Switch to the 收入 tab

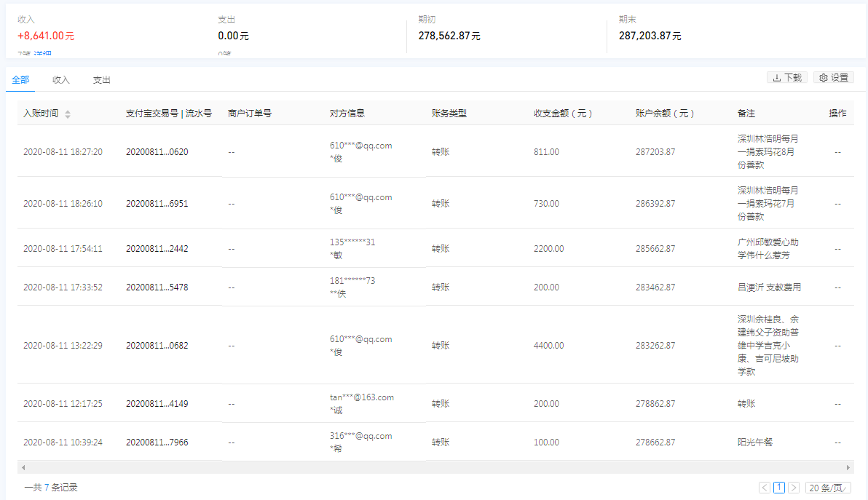click(x=61, y=80)
